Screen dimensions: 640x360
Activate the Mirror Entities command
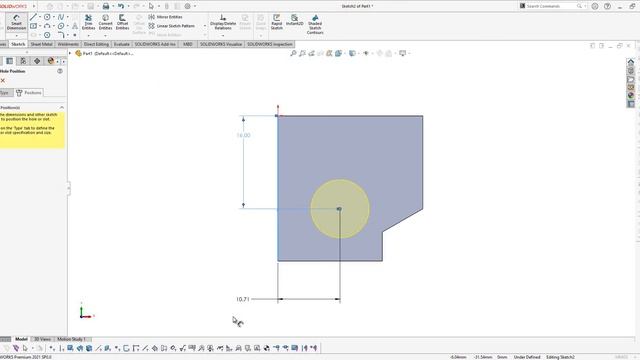(x=165, y=17)
